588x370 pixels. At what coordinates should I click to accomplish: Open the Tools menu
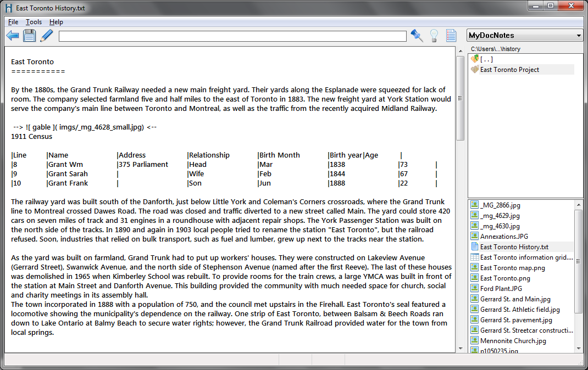(34, 22)
